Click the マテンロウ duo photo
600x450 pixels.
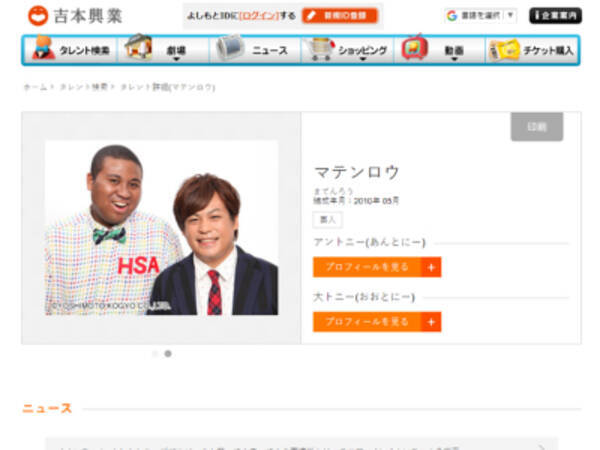click(161, 228)
